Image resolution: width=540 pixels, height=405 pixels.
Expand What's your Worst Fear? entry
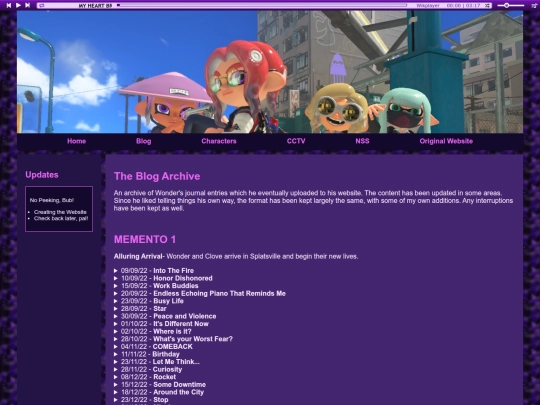point(173,339)
